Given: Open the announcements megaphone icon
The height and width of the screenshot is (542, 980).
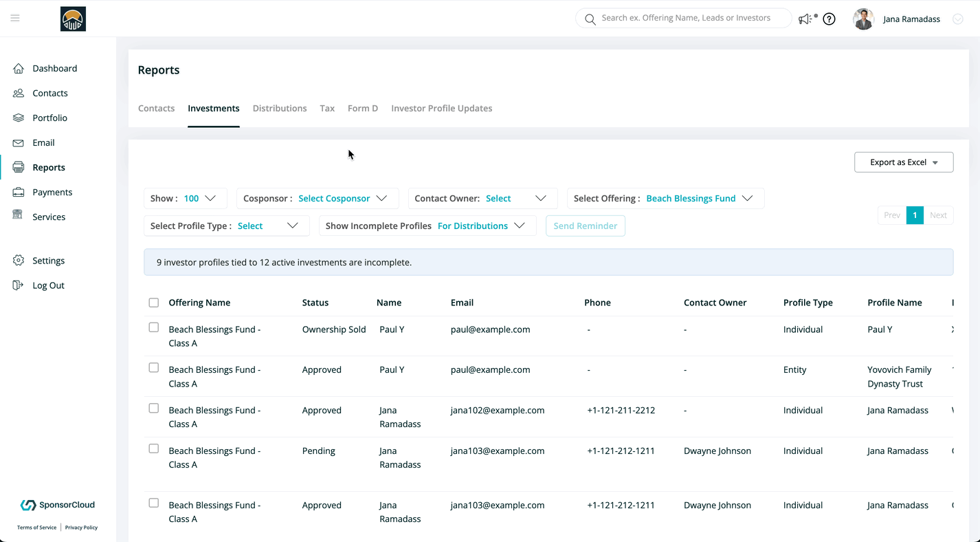Looking at the screenshot, I should pyautogui.click(x=805, y=19).
